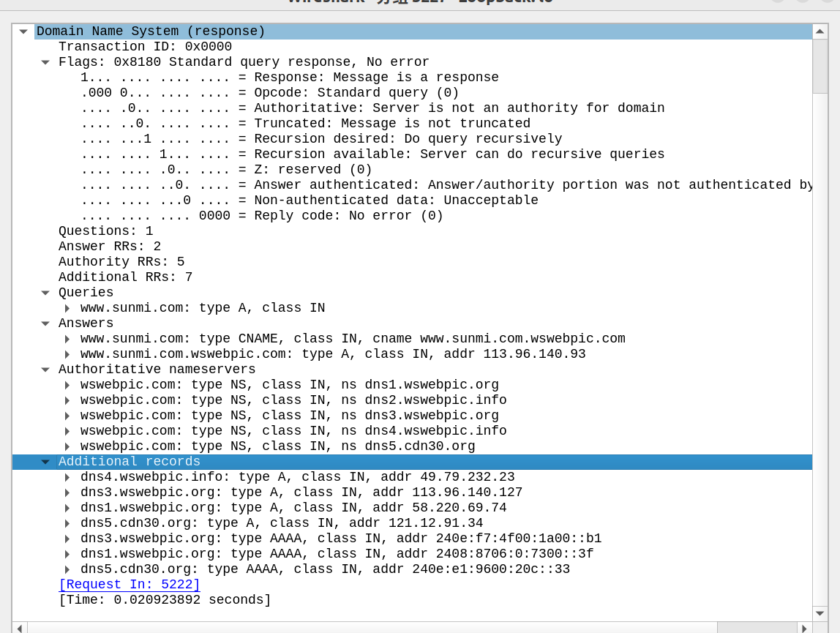Select the Time: 0.020923892 seconds row

click(412, 600)
